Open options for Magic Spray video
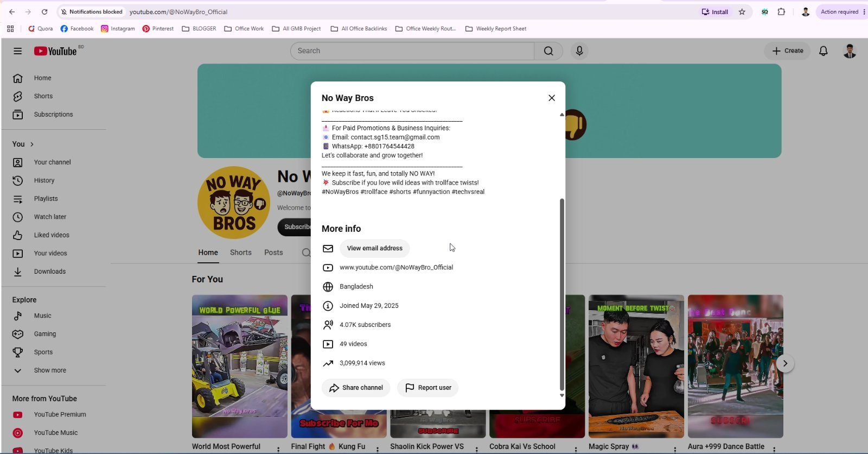868x454 pixels. [675, 449]
